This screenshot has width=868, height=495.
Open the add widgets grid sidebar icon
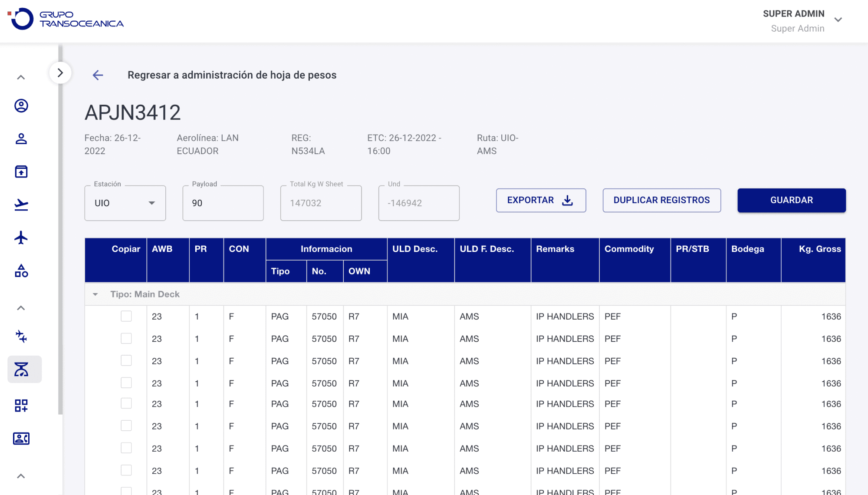click(21, 406)
